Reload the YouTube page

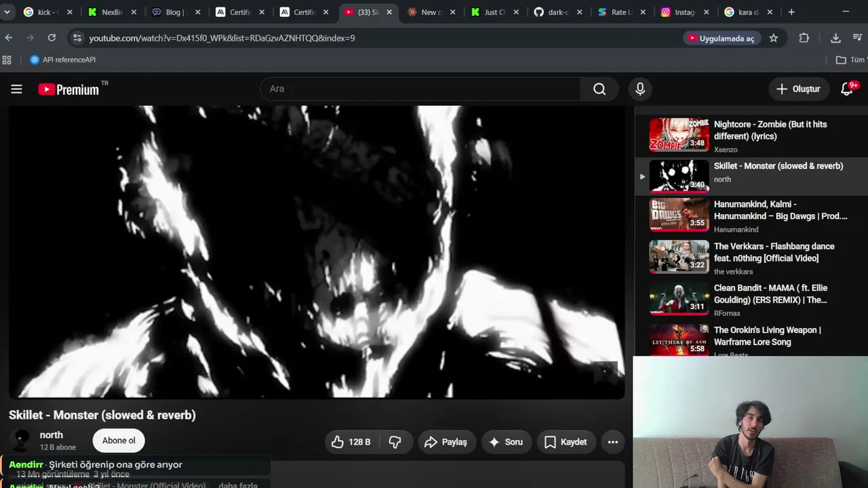click(x=52, y=38)
